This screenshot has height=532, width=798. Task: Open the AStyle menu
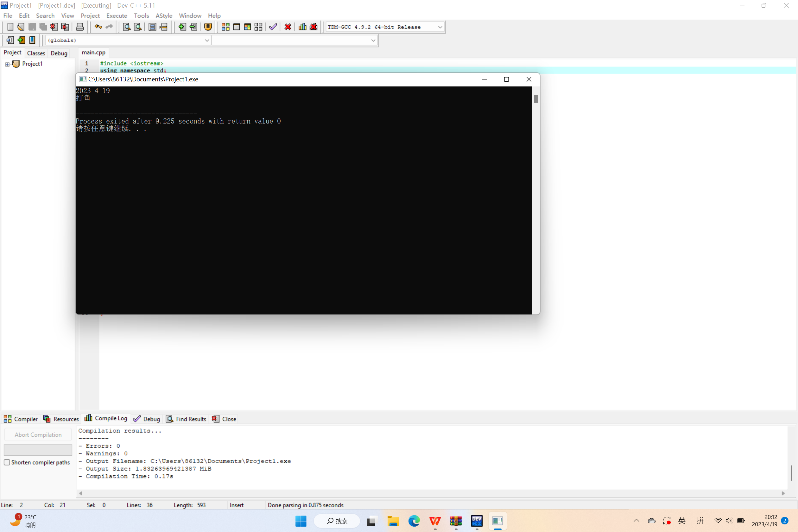(x=163, y=16)
